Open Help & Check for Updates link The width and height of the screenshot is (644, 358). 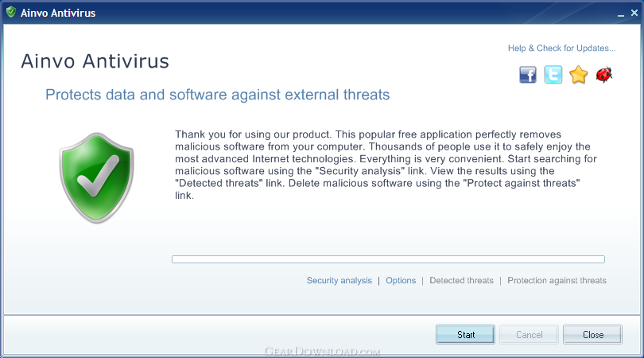point(562,48)
